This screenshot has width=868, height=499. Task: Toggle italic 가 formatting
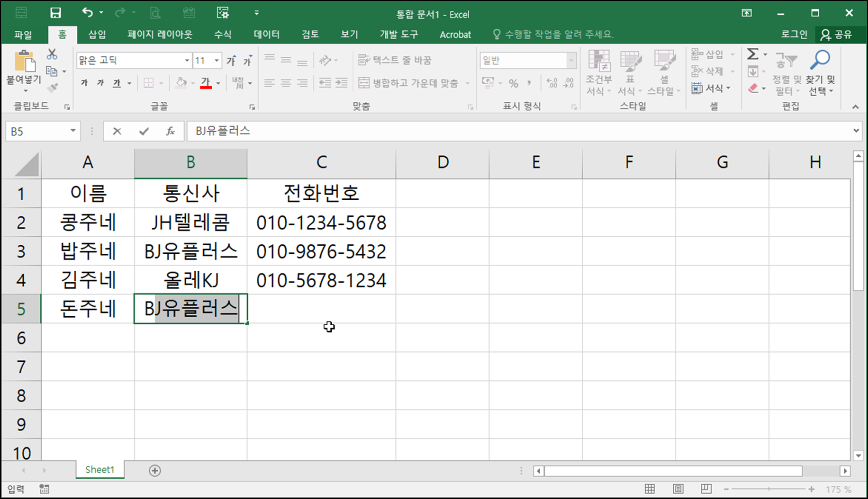pyautogui.click(x=100, y=83)
